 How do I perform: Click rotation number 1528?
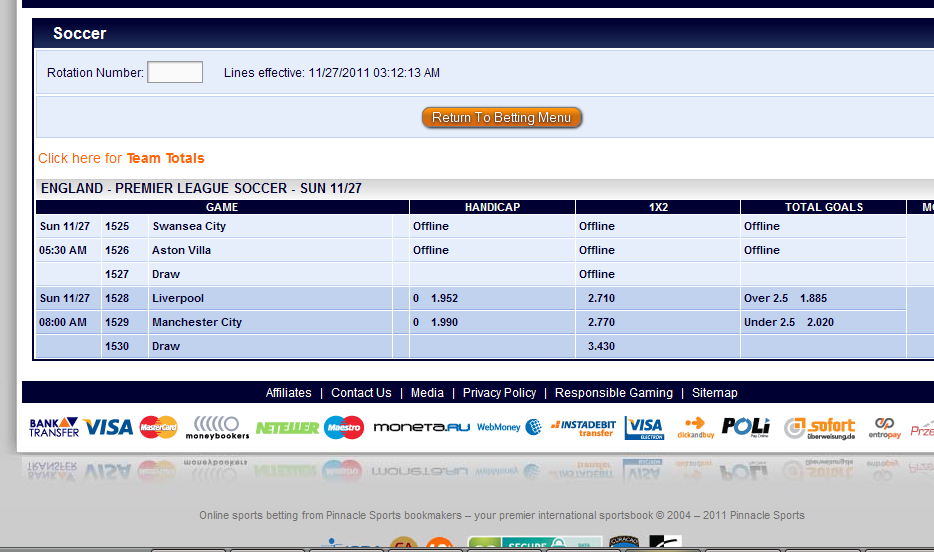pyautogui.click(x=117, y=298)
